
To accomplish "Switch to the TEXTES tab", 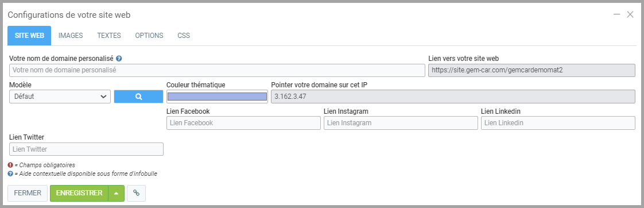I will (x=109, y=36).
